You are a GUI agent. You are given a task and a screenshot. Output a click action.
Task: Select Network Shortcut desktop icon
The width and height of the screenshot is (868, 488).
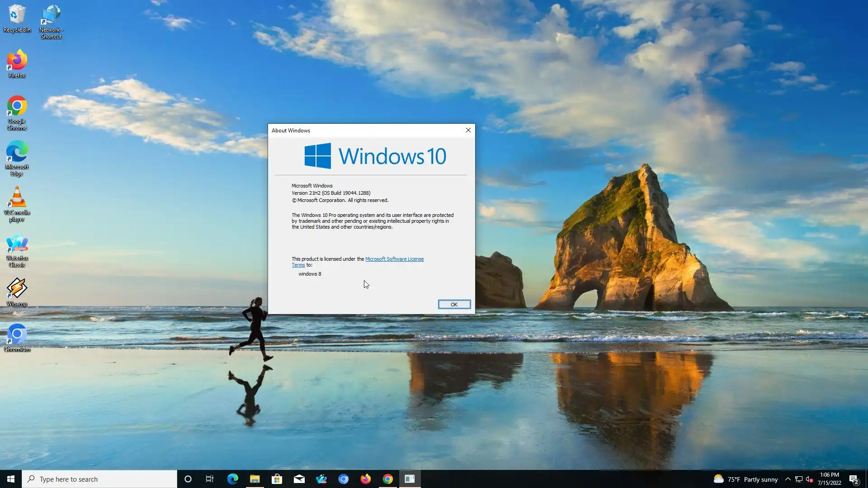(x=51, y=21)
